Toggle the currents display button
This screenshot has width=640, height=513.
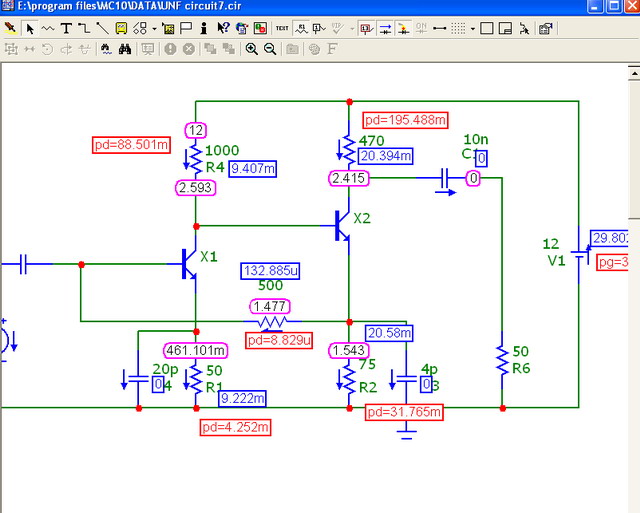[384, 28]
